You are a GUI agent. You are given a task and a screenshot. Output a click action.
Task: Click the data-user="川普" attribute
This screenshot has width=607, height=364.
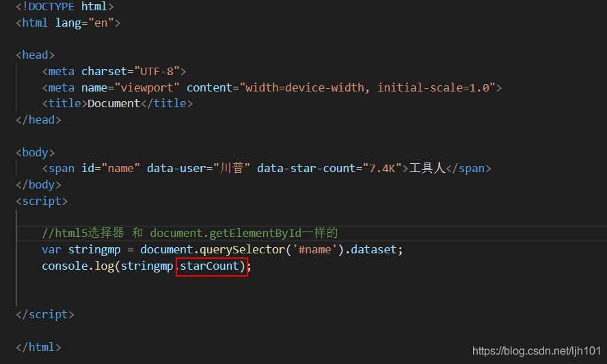coord(199,169)
